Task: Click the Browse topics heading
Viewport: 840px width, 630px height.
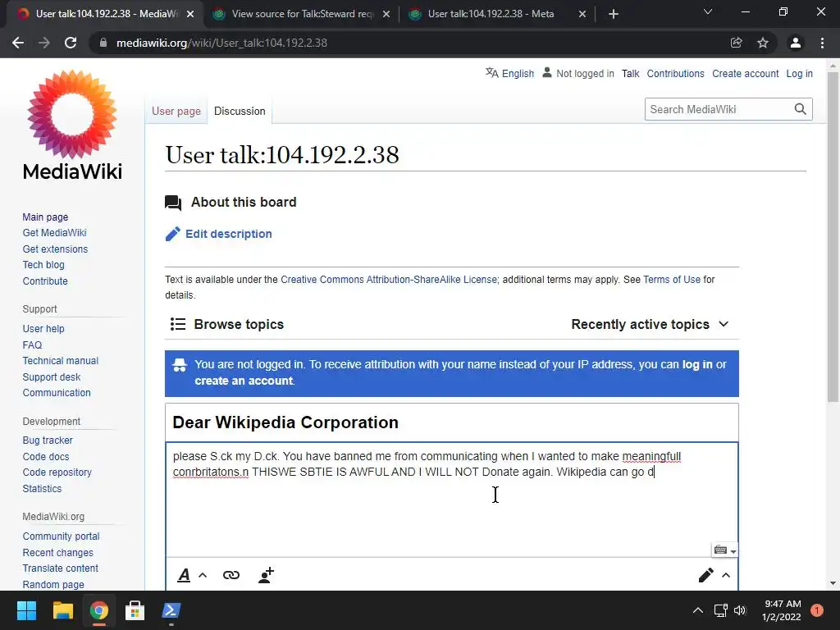Action: pos(239,324)
